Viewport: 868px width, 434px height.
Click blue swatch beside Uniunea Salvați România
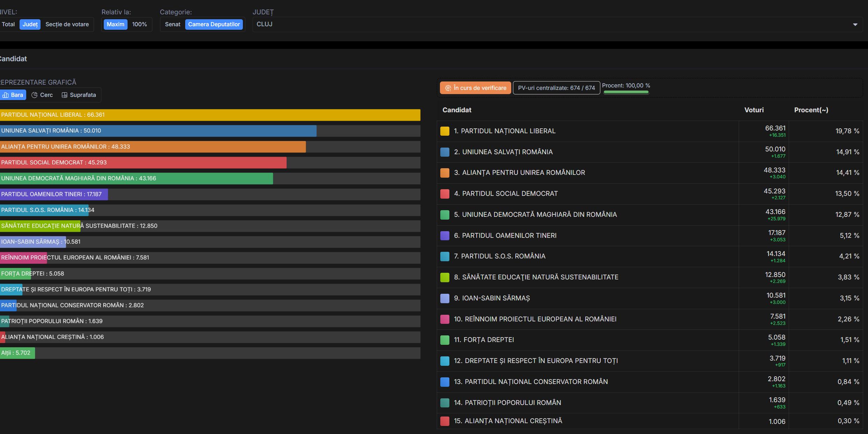pyautogui.click(x=444, y=152)
